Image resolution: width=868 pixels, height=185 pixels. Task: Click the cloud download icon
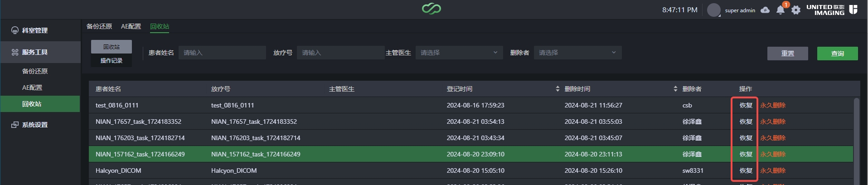point(765,10)
